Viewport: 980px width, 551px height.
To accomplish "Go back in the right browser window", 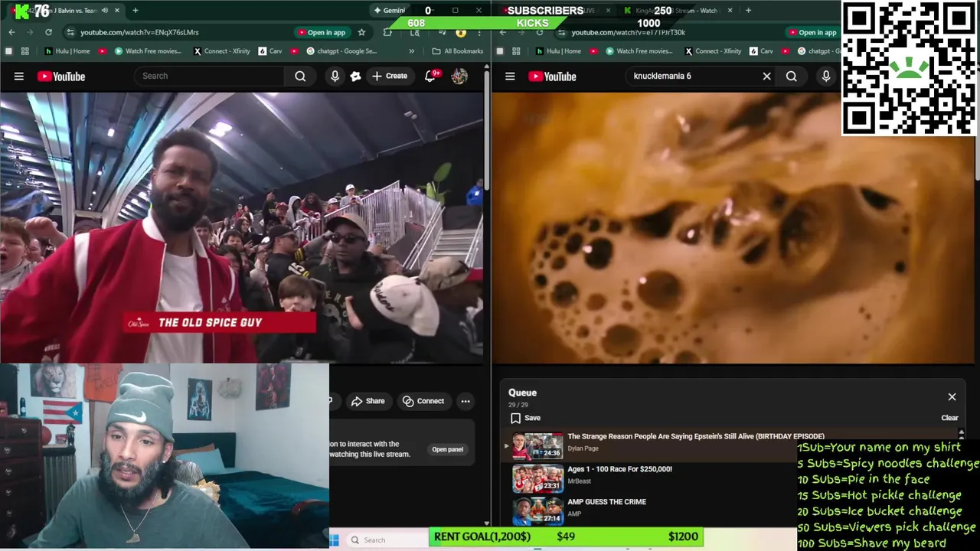I will pyautogui.click(x=503, y=32).
